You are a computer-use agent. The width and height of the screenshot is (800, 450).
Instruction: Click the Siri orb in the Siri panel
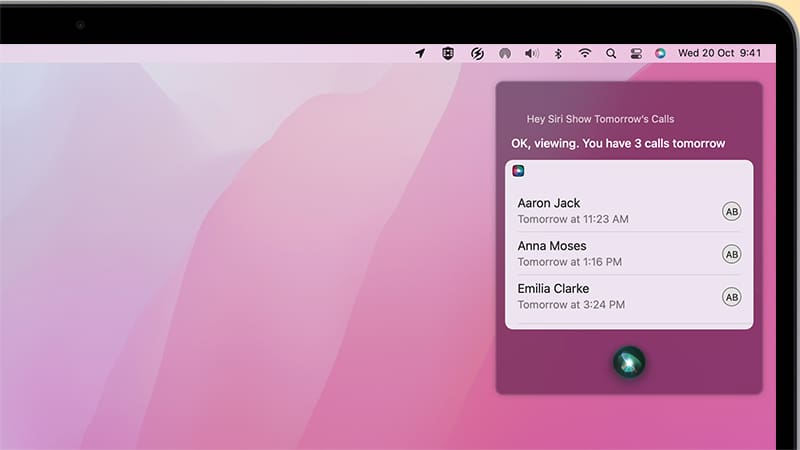point(629,362)
